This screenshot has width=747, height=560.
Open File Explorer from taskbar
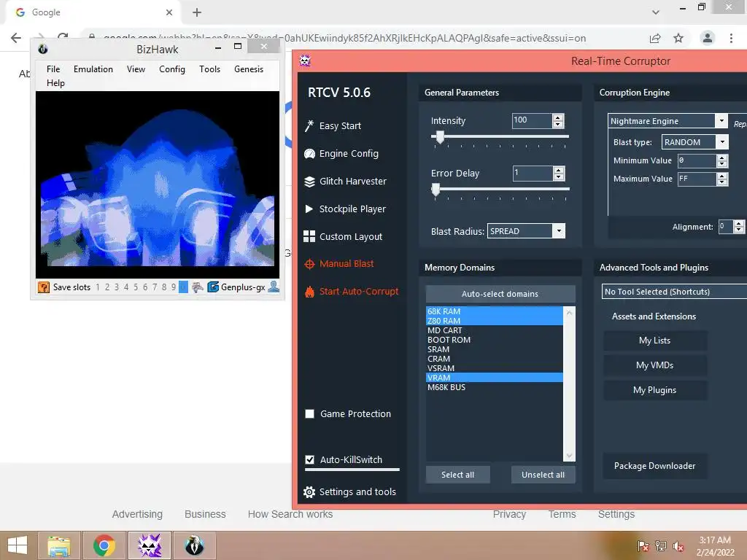click(x=58, y=545)
